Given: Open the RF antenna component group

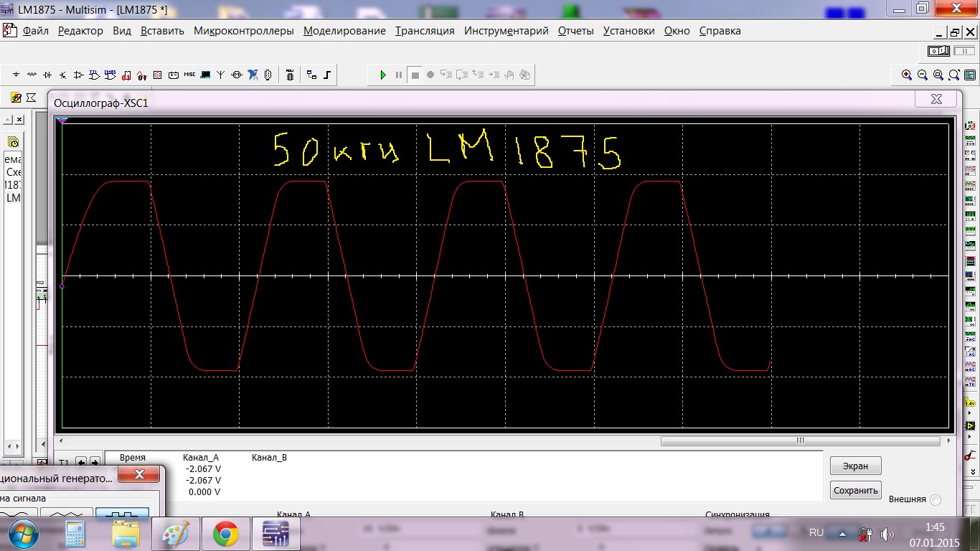Looking at the screenshot, I should point(221,75).
